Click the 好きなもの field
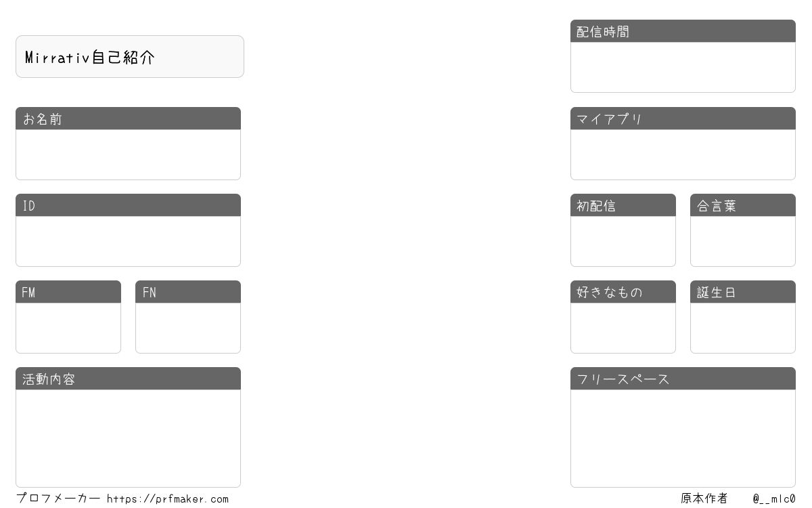The width and height of the screenshot is (812, 508). (623, 328)
